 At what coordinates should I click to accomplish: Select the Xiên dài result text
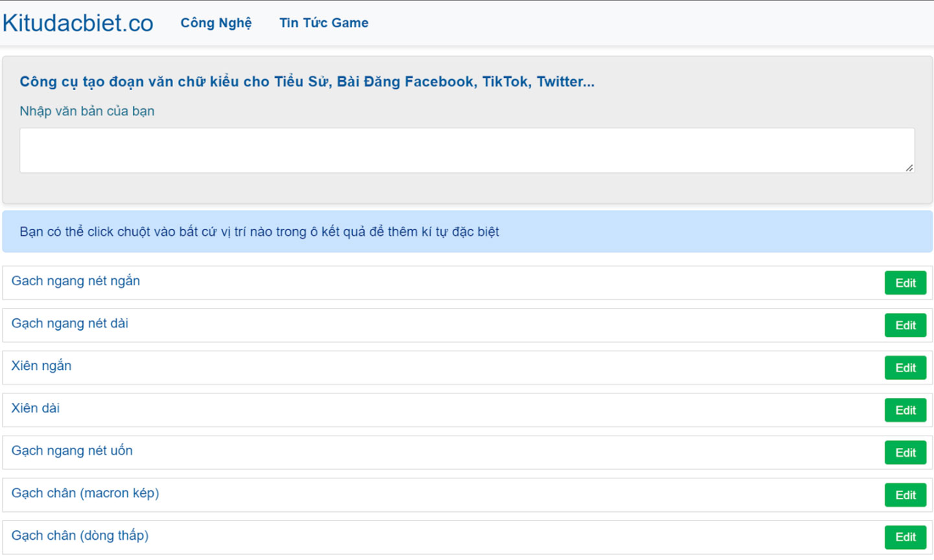(36, 408)
